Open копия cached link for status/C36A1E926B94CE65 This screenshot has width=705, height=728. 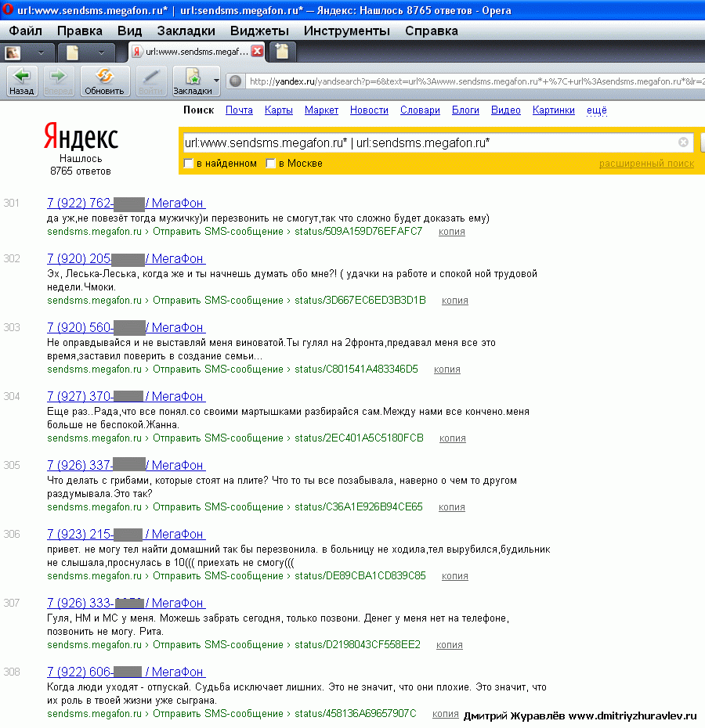pyautogui.click(x=452, y=507)
